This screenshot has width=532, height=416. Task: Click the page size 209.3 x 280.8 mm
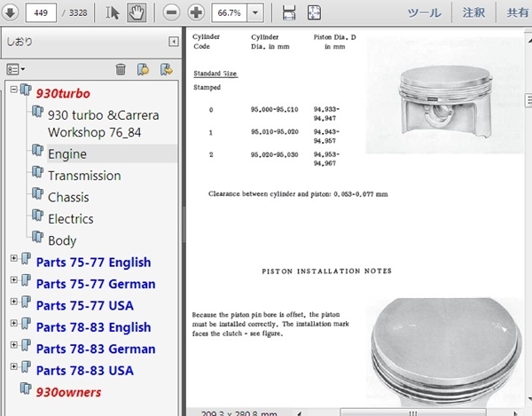tap(239, 413)
